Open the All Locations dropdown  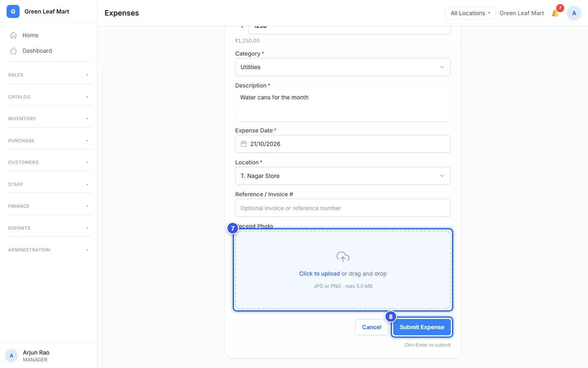(x=470, y=13)
